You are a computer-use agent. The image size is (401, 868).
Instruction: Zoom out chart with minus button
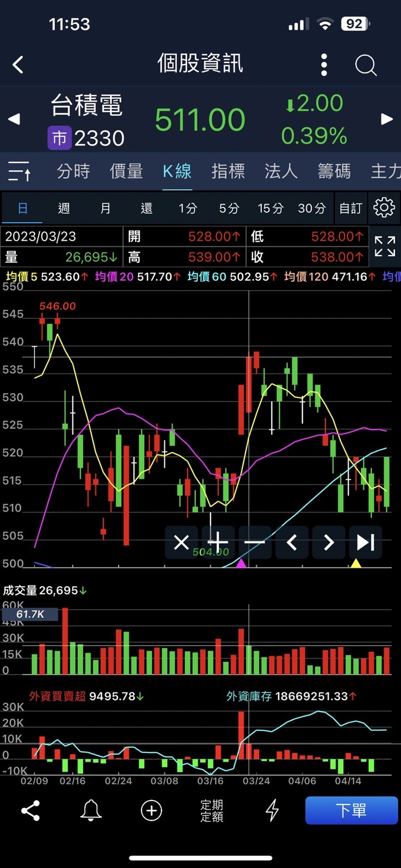coord(255,542)
